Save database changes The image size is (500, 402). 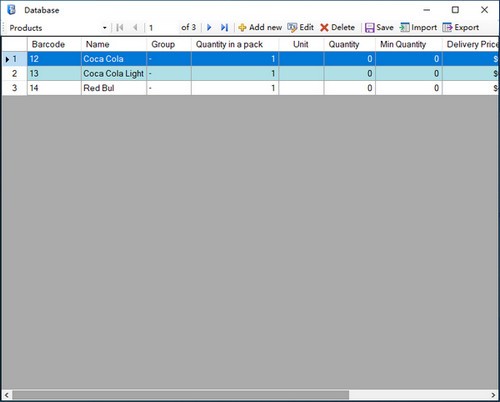coord(379,28)
